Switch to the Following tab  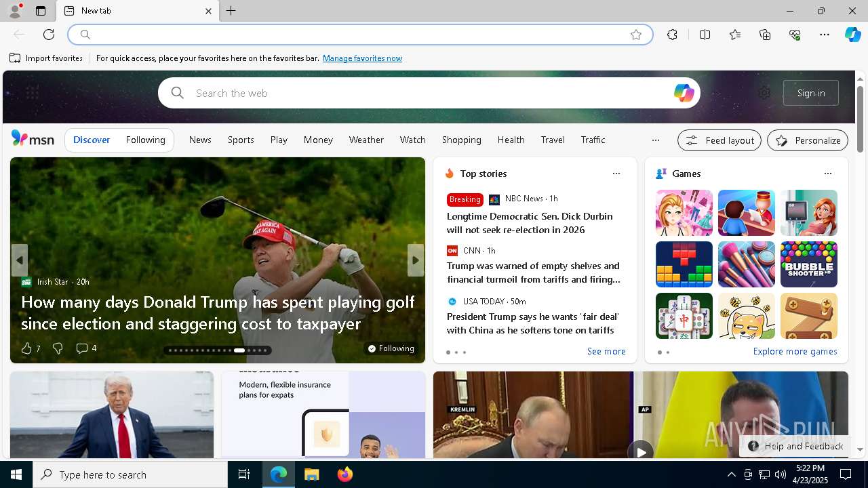145,140
